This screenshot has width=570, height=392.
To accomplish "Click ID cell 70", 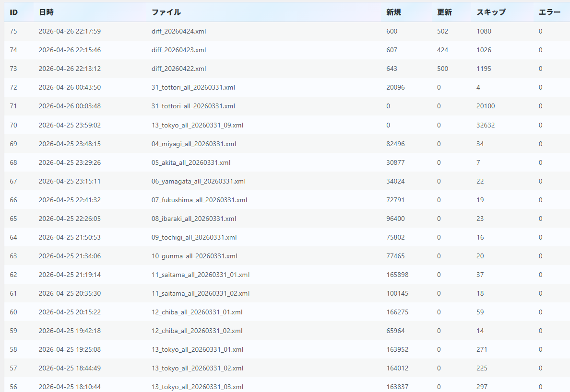I will click(x=13, y=125).
